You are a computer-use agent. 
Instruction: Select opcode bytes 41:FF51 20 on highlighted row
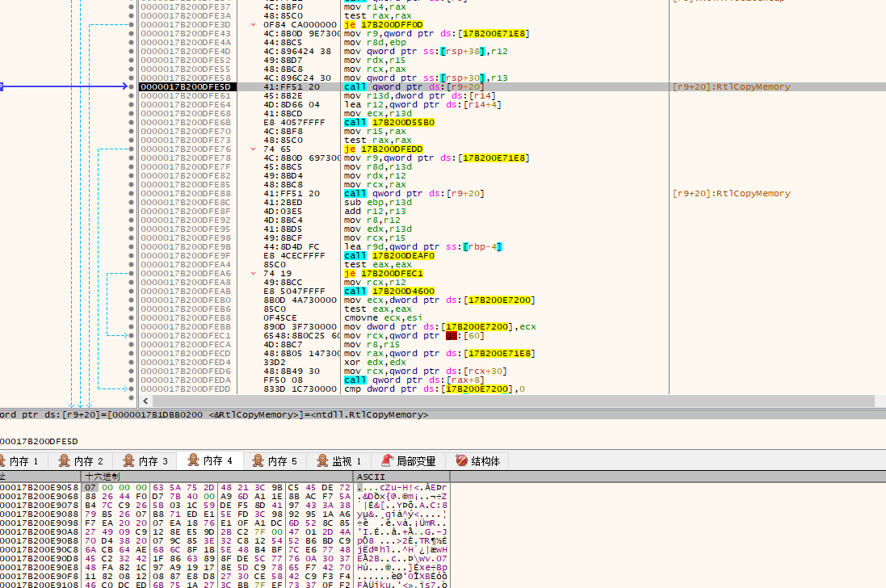point(291,87)
